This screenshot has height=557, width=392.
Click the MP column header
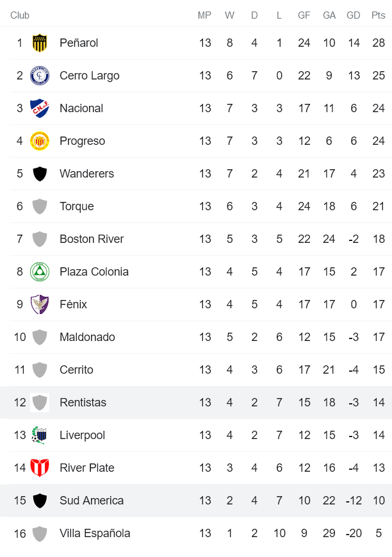pyautogui.click(x=204, y=15)
